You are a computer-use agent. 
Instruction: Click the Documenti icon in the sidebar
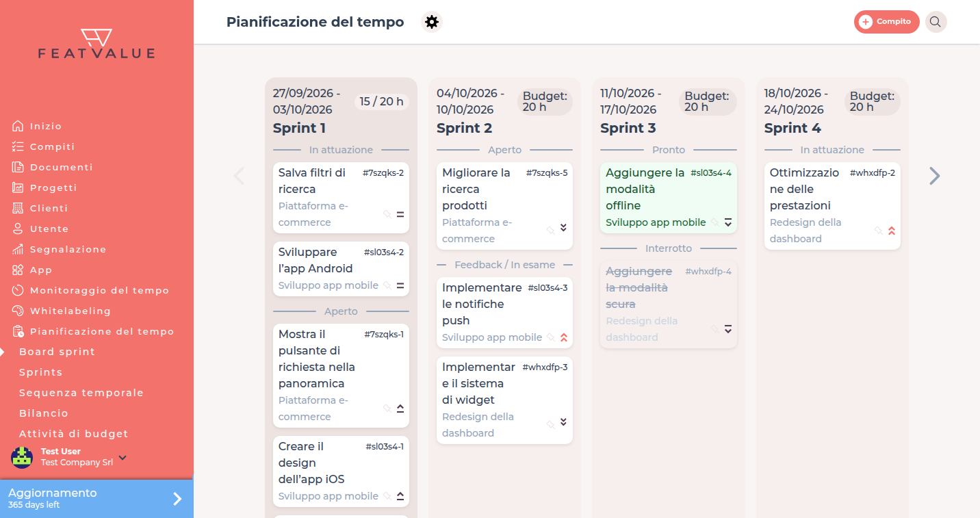pyautogui.click(x=18, y=167)
